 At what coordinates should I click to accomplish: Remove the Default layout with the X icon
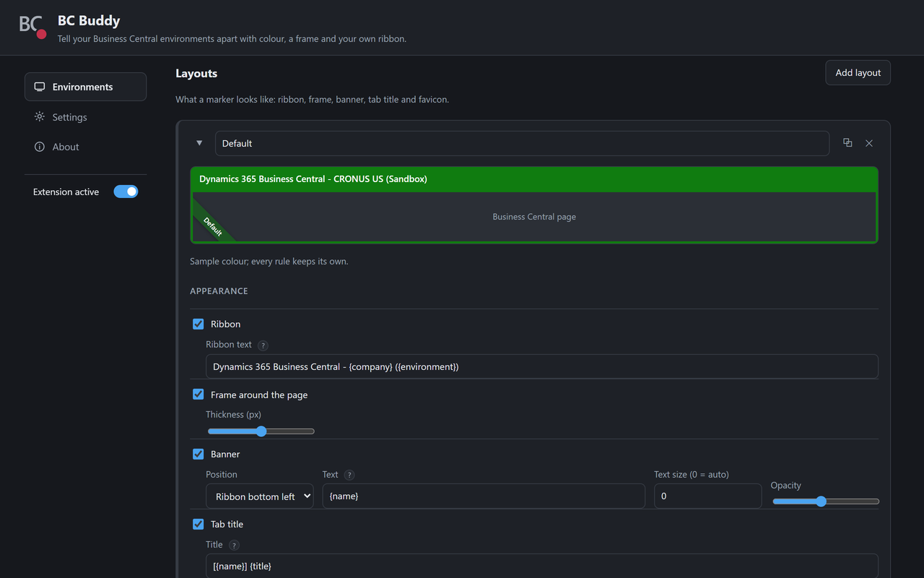coord(869,143)
